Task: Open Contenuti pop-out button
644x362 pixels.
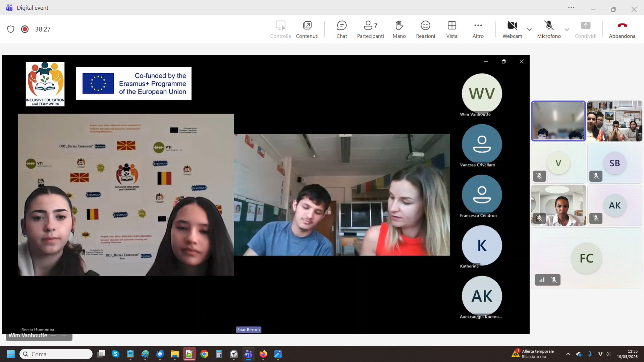Action: 307,29
